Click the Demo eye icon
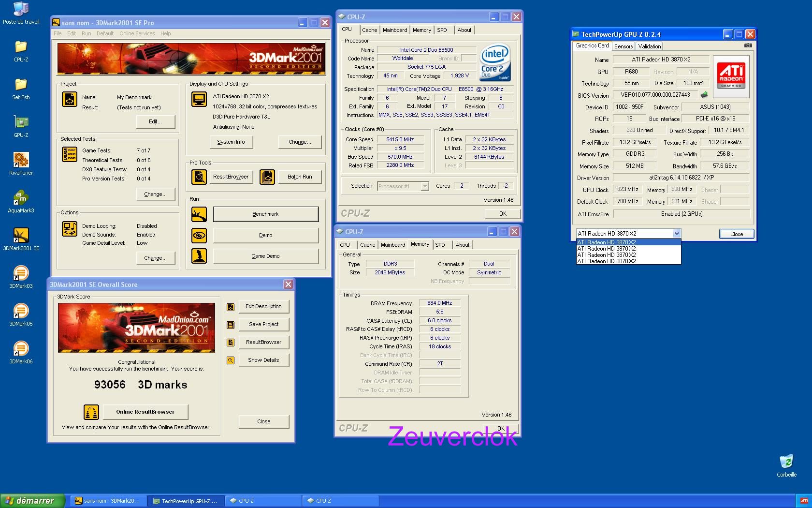Screen dimensions: 812x508 coord(199,236)
